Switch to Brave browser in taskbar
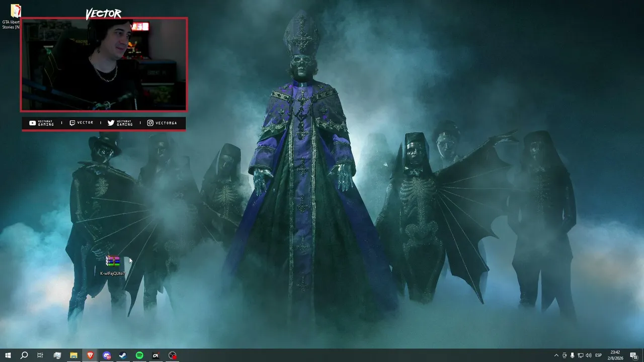644x362 pixels. 90,355
